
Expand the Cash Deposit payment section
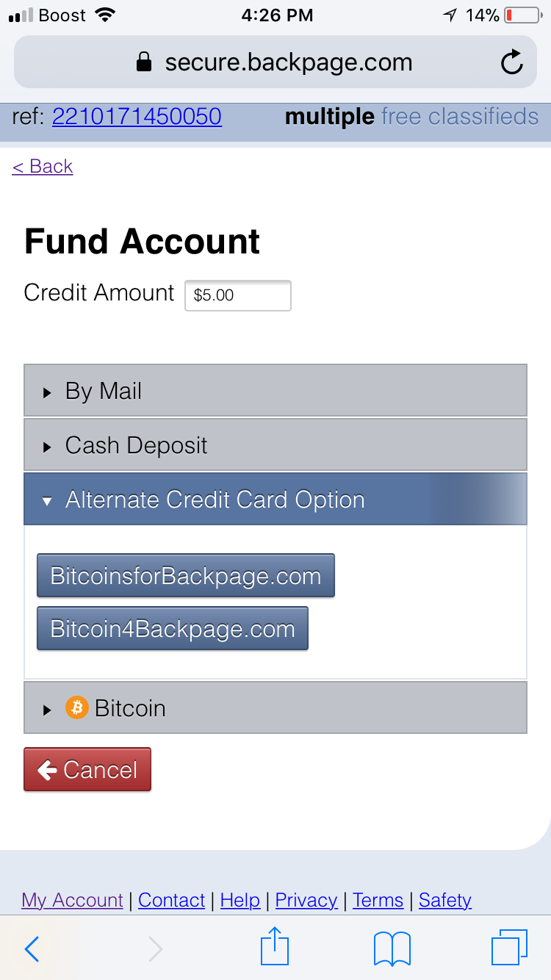point(275,445)
